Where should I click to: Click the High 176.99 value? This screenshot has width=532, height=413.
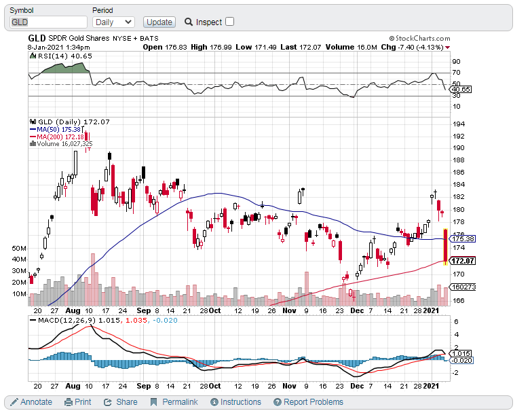[x=211, y=48]
